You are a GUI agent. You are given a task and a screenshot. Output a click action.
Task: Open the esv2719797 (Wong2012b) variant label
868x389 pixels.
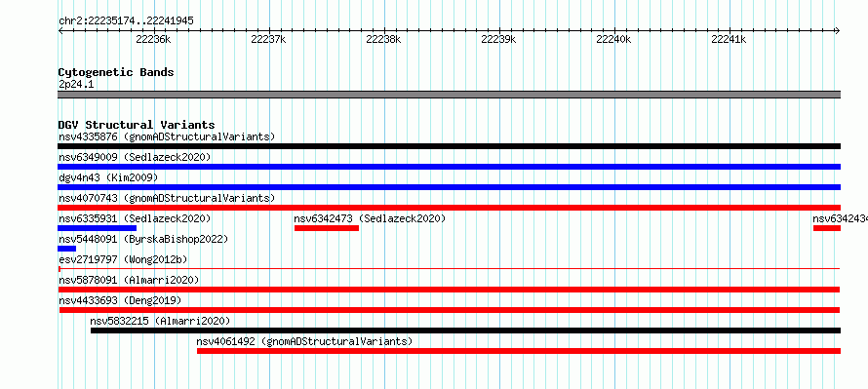click(x=123, y=259)
